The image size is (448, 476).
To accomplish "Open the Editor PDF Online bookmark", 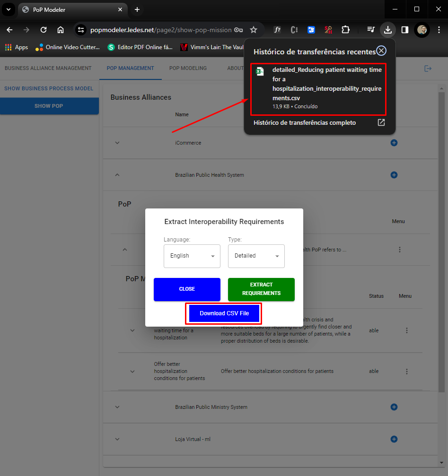I will coord(141,47).
